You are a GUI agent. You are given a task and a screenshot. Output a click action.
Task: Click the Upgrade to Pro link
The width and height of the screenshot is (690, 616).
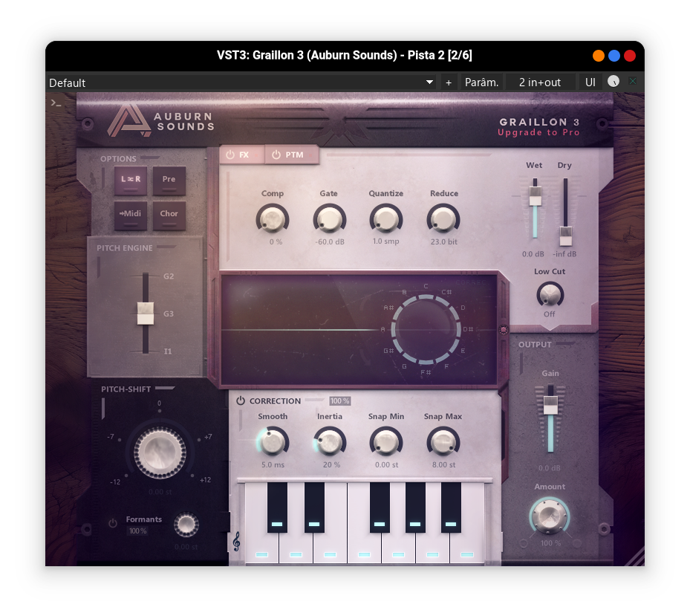(x=538, y=133)
